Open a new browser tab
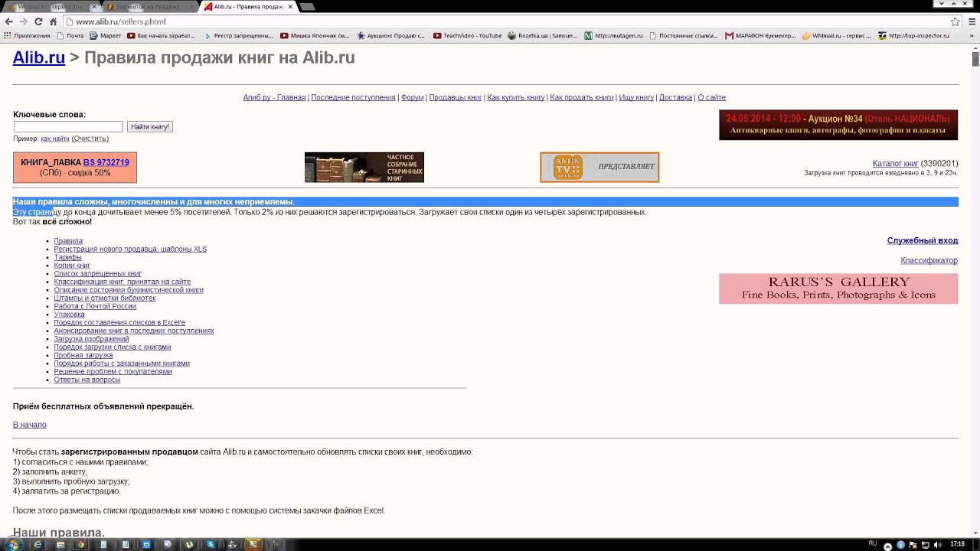The image size is (980, 551). click(306, 6)
